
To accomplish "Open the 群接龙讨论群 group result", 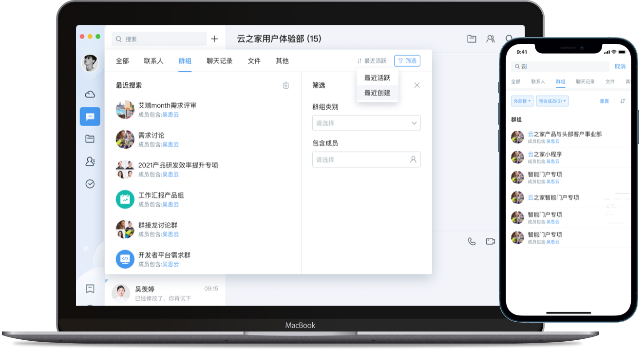I will tap(203, 229).
